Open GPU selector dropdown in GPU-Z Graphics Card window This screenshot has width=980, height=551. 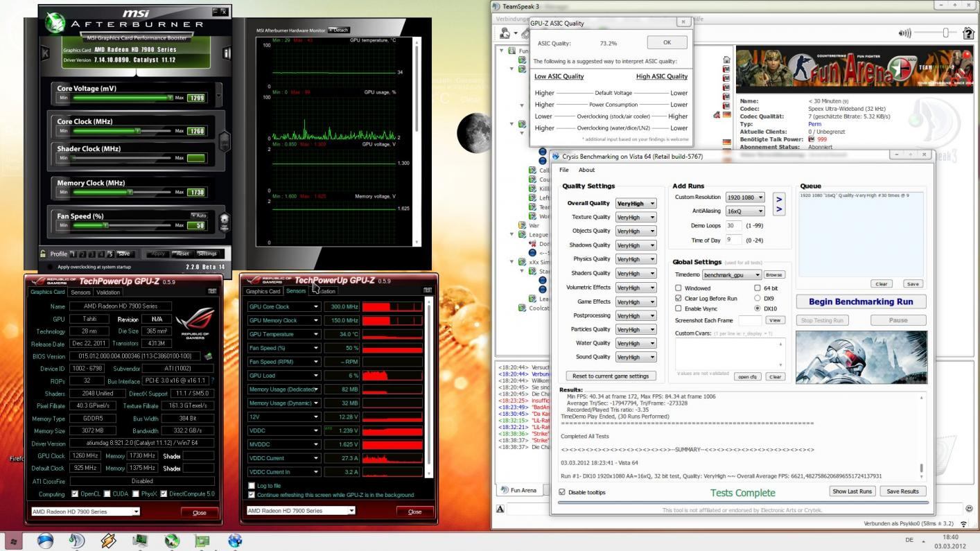tap(85, 511)
